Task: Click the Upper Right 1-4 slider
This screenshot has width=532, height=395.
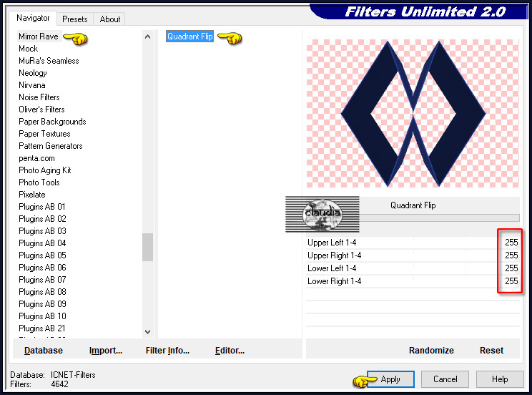Action: coord(413,255)
